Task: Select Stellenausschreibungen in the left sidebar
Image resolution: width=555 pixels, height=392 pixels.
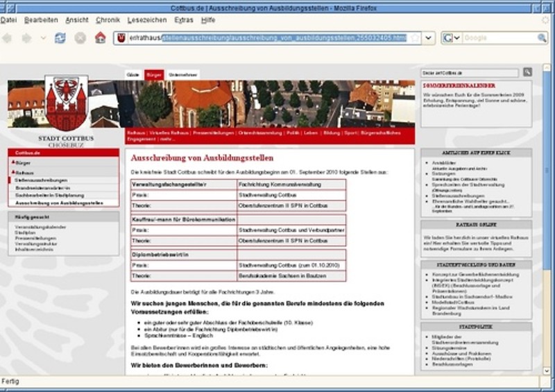Action: click(x=41, y=180)
